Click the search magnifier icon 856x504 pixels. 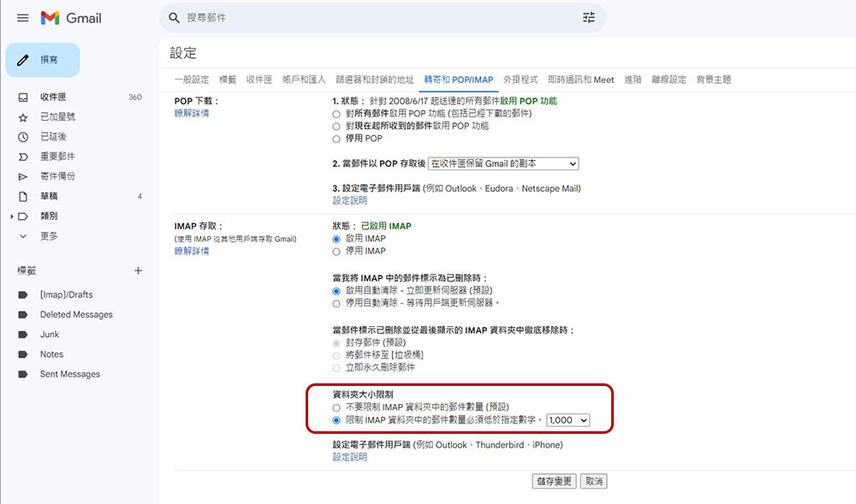click(x=174, y=18)
